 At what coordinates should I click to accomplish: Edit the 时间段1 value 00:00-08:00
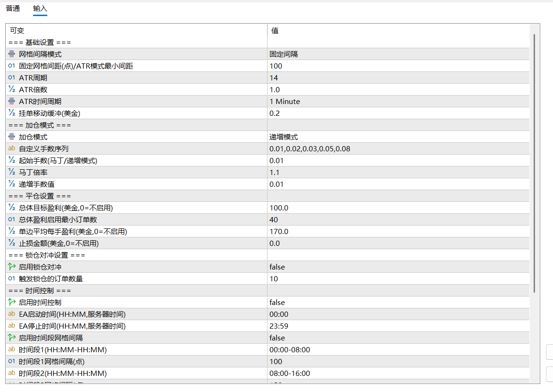click(x=398, y=349)
